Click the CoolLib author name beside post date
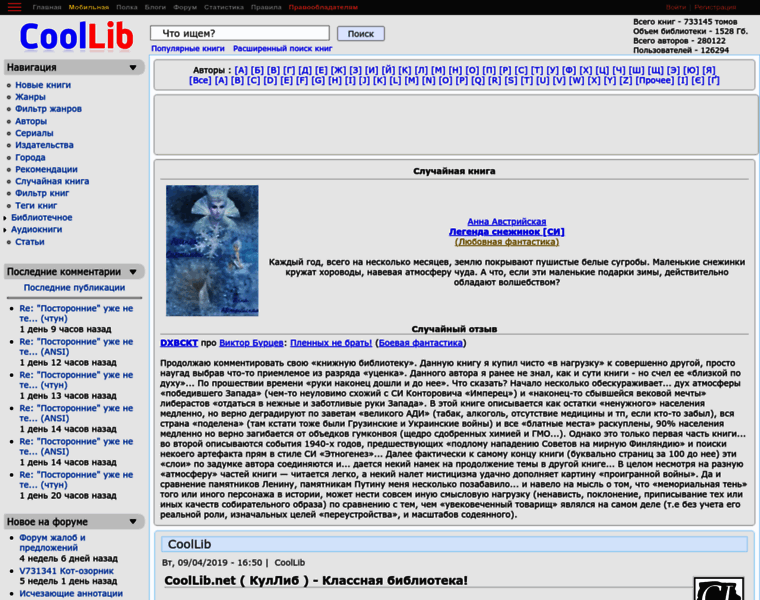The width and height of the screenshot is (760, 600). click(289, 563)
